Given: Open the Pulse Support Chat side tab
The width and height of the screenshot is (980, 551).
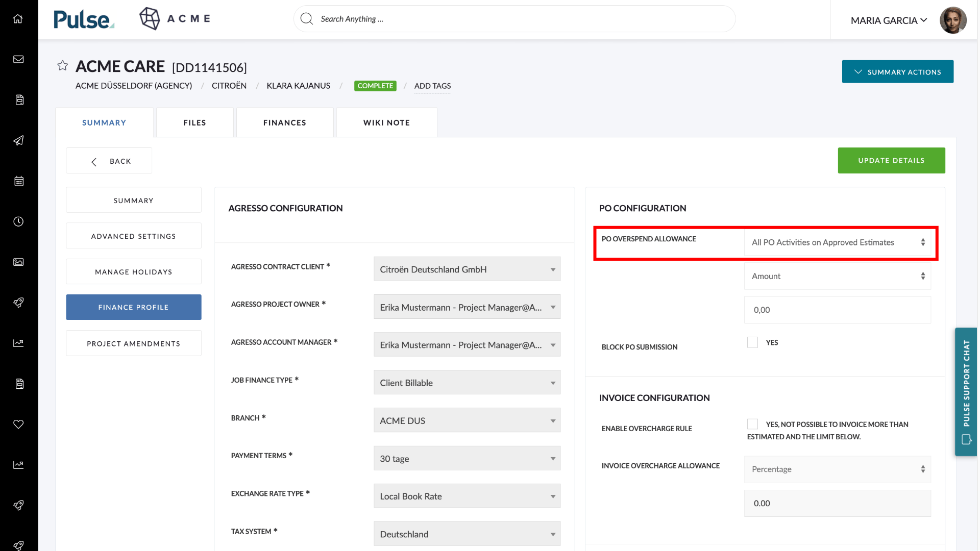Looking at the screenshot, I should point(966,391).
